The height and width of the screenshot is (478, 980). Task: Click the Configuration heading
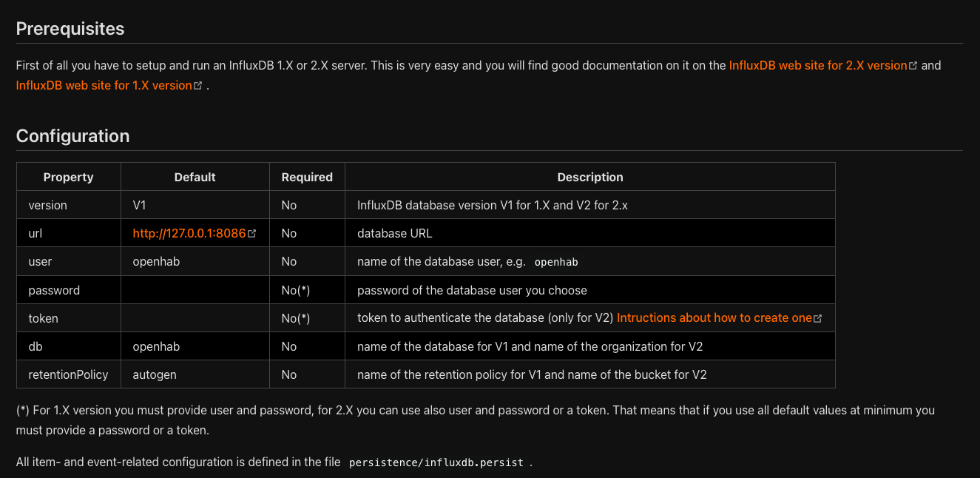(72, 136)
